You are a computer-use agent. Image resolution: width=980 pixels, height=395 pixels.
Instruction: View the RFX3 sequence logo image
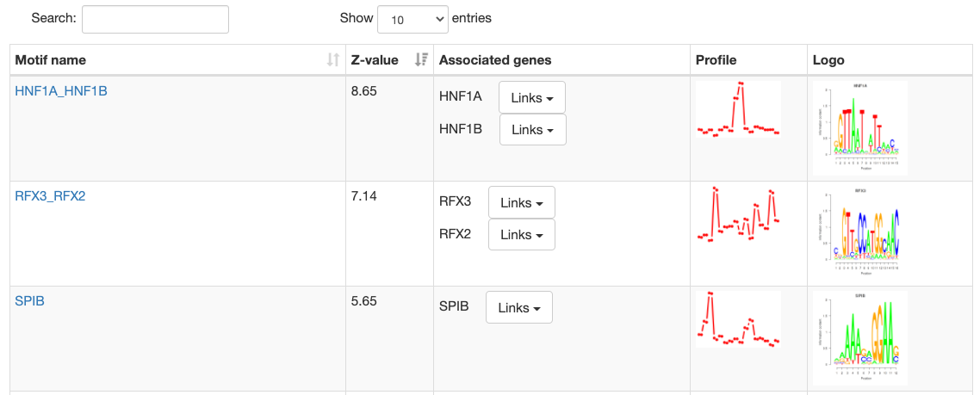(x=859, y=232)
